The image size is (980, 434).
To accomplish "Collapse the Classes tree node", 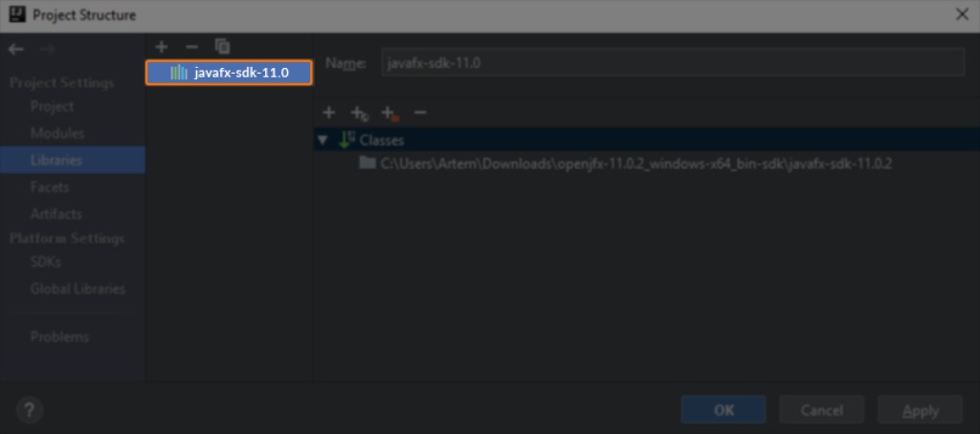I will (323, 141).
